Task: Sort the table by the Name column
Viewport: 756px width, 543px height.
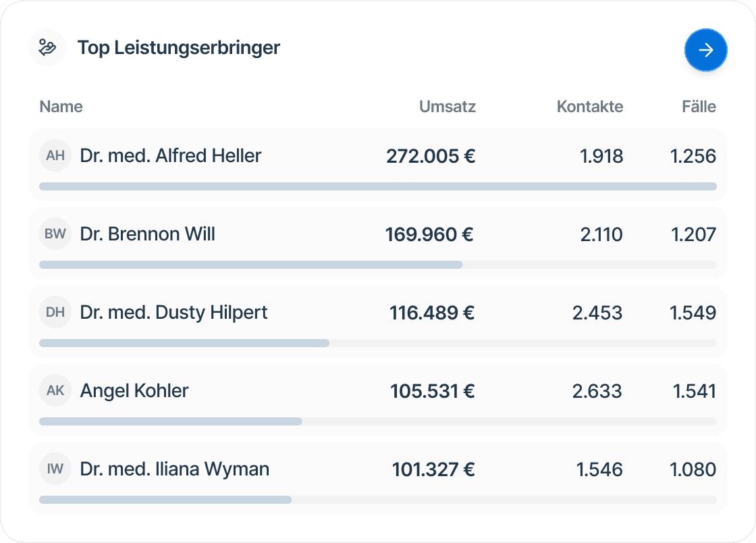Action: pyautogui.click(x=61, y=107)
